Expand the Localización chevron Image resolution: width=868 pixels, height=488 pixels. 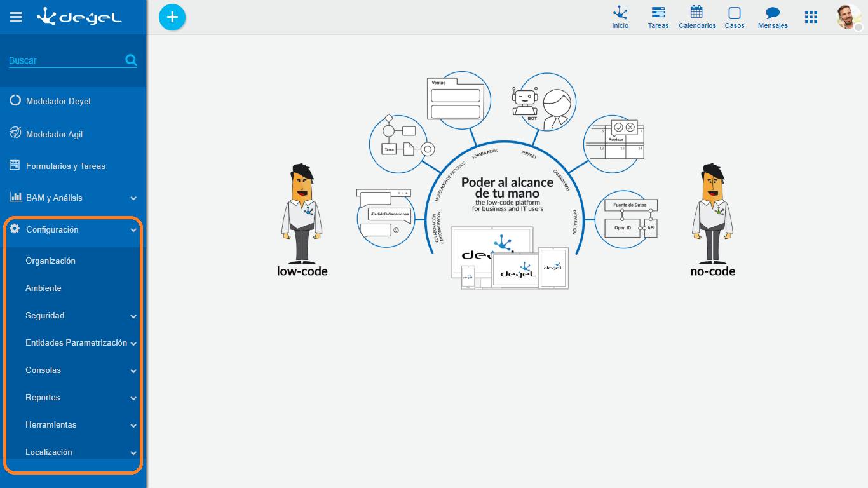(x=133, y=452)
